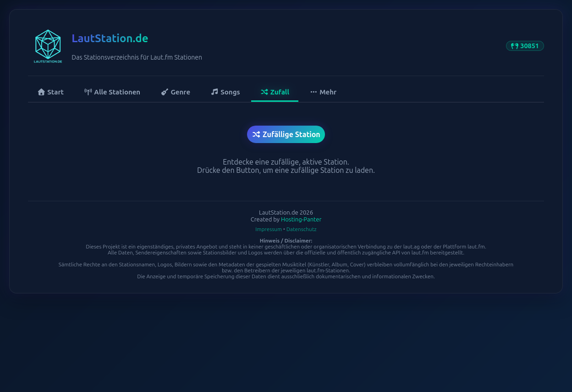Screen dimensions: 572x392
Task: Click the line starting "Die Anzeige und temporäre Speicherung"
Action: click(x=286, y=276)
